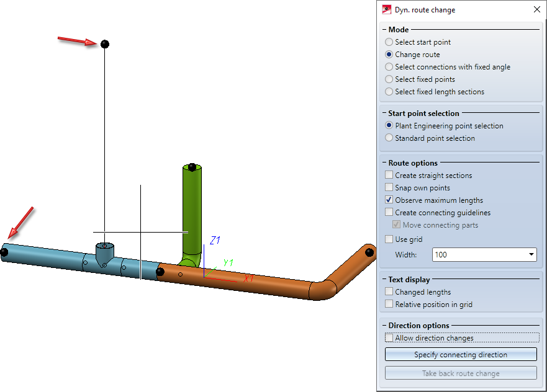The height and width of the screenshot is (392, 547).
Task: Collapse the Text display section
Action: coord(384,280)
